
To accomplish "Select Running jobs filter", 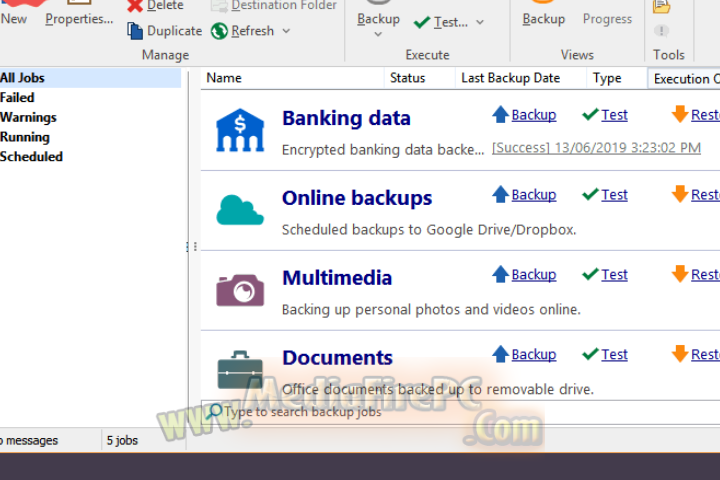I will [x=25, y=137].
